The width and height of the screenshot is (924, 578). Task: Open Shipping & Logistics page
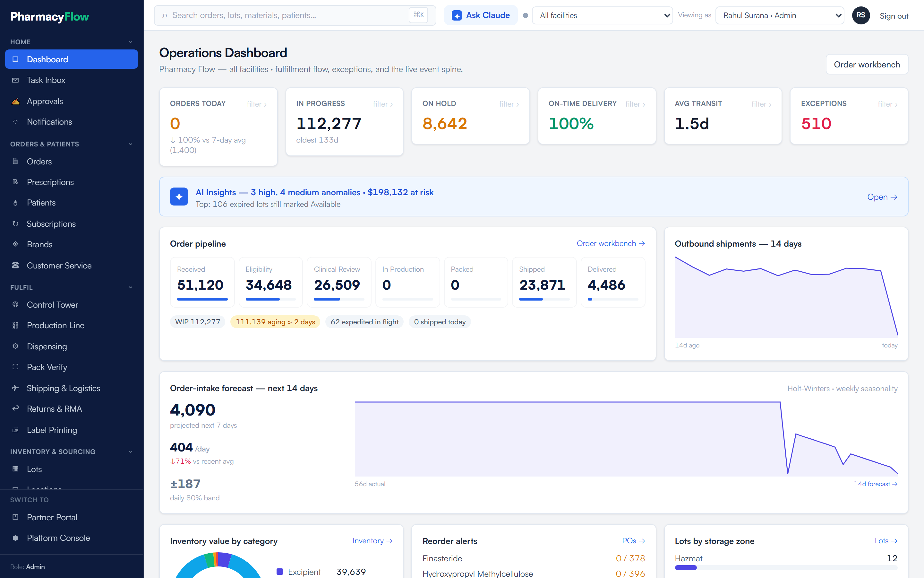pyautogui.click(x=72, y=388)
